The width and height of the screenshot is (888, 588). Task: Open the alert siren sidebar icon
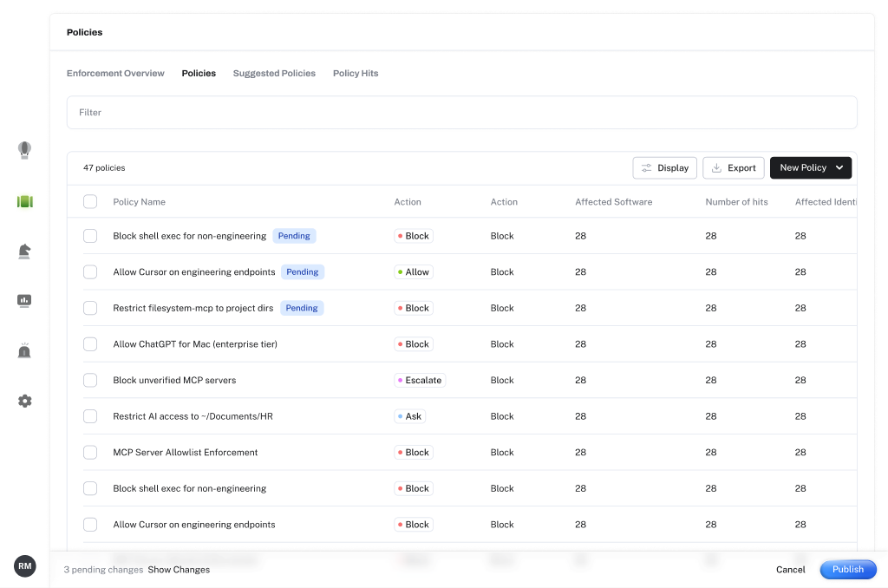point(24,350)
